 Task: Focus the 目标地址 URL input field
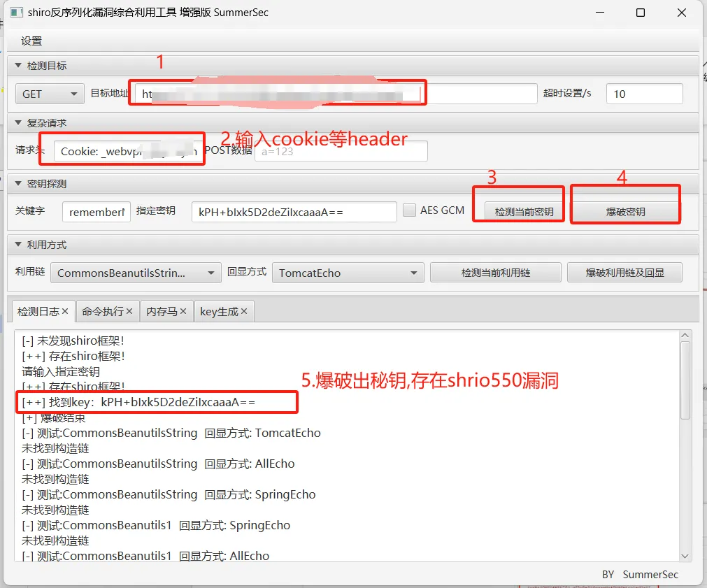336,94
